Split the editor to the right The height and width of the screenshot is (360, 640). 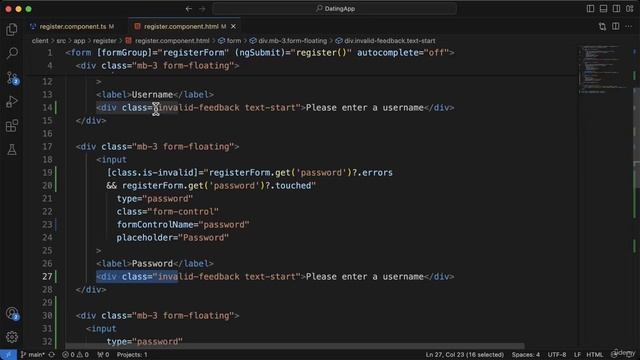(x=616, y=27)
